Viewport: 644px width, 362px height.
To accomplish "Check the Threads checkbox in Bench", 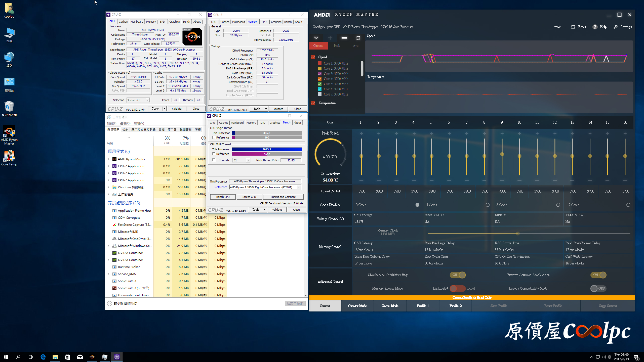I will 214,160.
